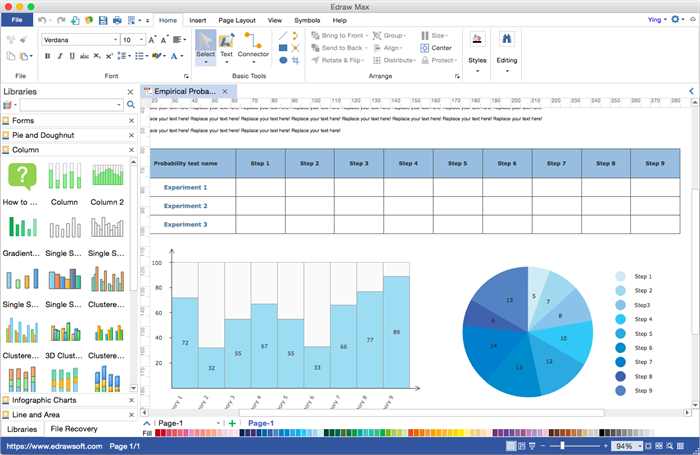The height and width of the screenshot is (455, 700).
Task: Switch to the Page Layout ribbon tab
Action: tap(237, 19)
